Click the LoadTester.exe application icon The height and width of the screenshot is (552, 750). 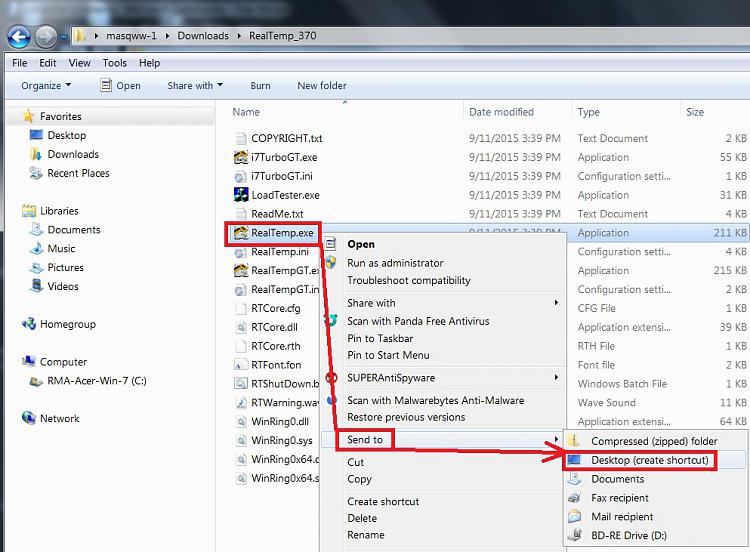coord(241,195)
